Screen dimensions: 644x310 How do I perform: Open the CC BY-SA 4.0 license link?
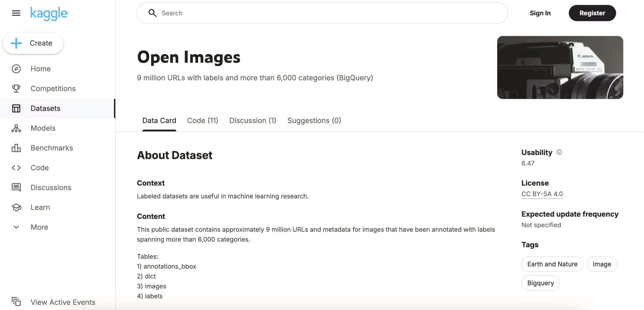(542, 194)
